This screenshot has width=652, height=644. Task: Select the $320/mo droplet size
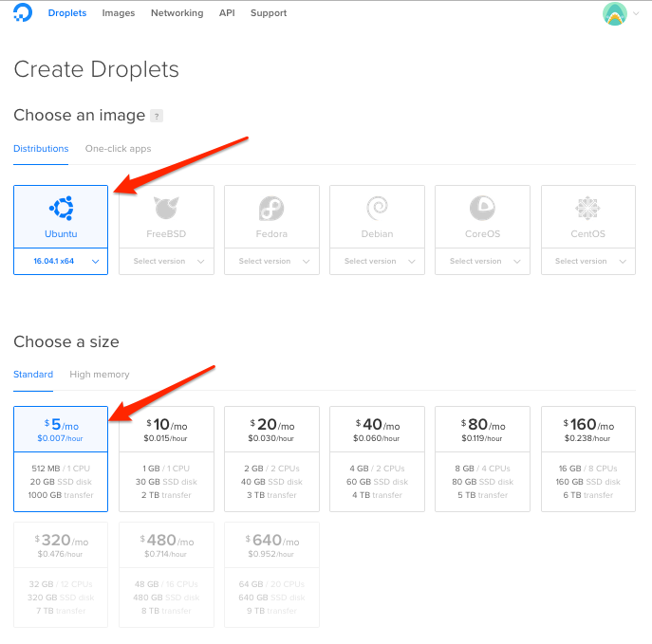point(61,575)
